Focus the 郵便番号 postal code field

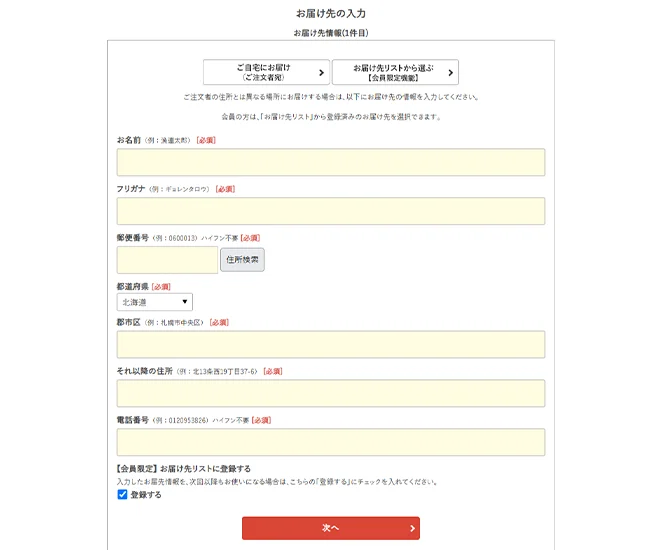click(x=167, y=260)
